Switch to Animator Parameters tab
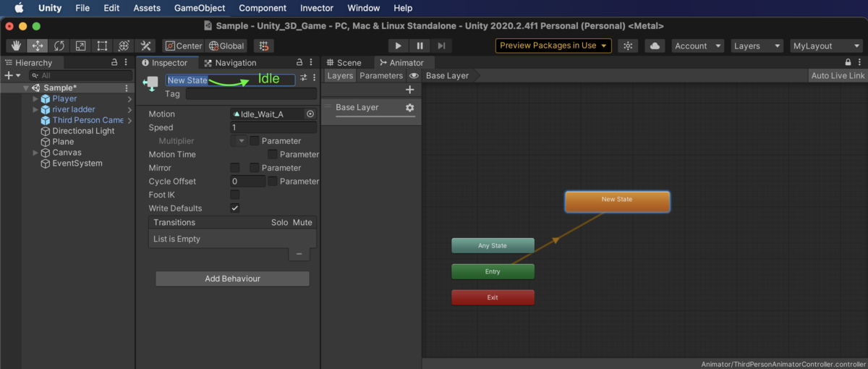The height and width of the screenshot is (369, 868). [x=381, y=75]
